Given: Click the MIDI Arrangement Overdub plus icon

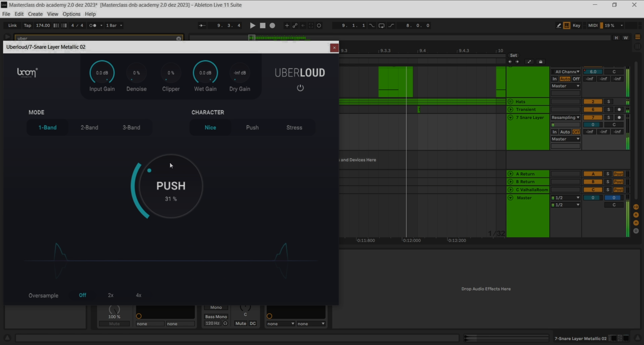Looking at the screenshot, I should (287, 25).
